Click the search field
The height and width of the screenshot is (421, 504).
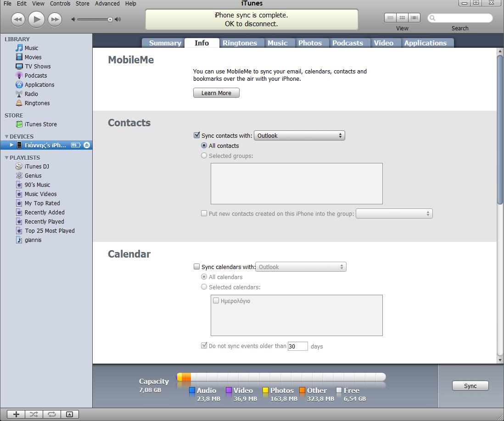460,18
